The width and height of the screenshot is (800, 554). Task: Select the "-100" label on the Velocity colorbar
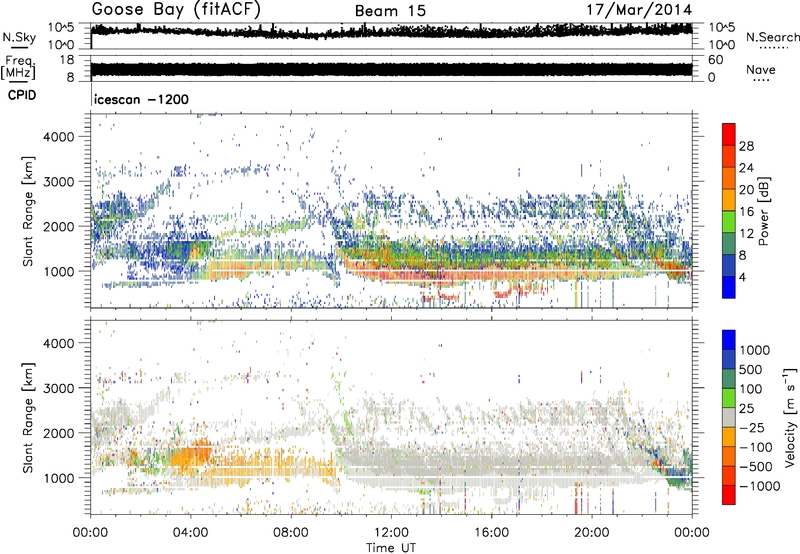click(x=755, y=447)
